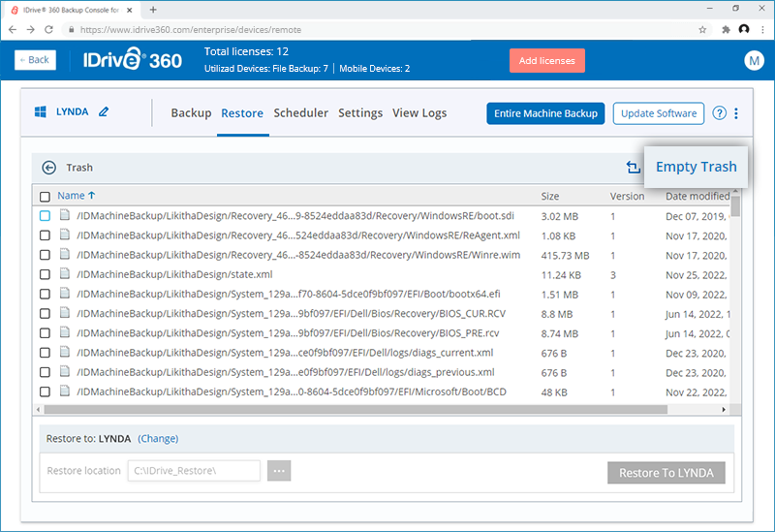This screenshot has width=775, height=532.
Task: Open a new browser tab
Action: (153, 10)
